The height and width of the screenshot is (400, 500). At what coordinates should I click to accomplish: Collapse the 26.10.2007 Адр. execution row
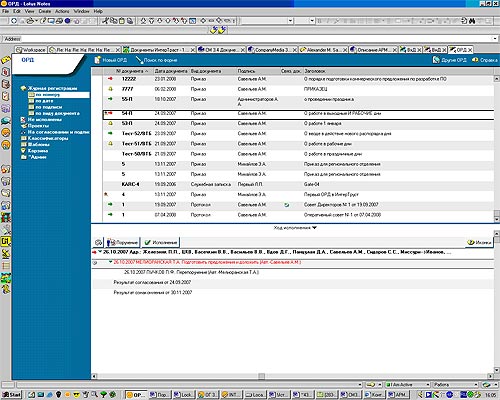click(100, 252)
